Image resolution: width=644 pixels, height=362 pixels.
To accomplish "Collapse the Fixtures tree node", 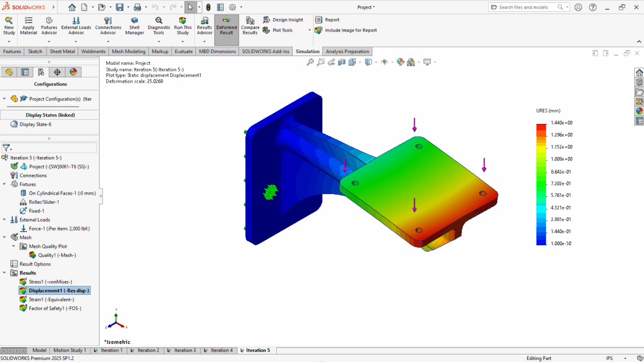I will 5,184.
